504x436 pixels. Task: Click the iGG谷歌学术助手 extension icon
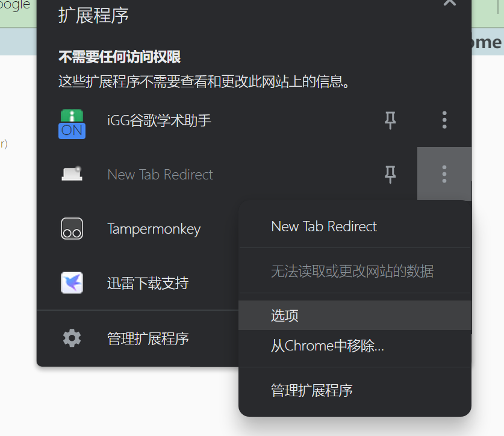pyautogui.click(x=72, y=124)
